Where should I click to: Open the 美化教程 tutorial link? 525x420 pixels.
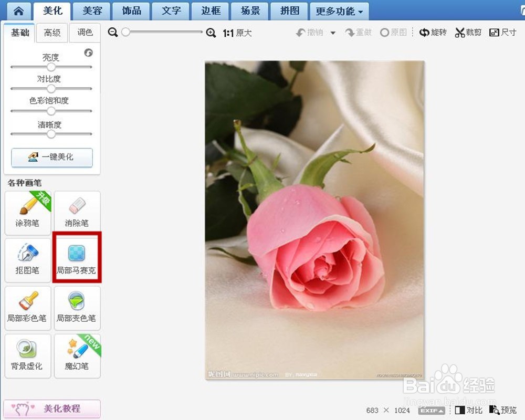pos(52,408)
